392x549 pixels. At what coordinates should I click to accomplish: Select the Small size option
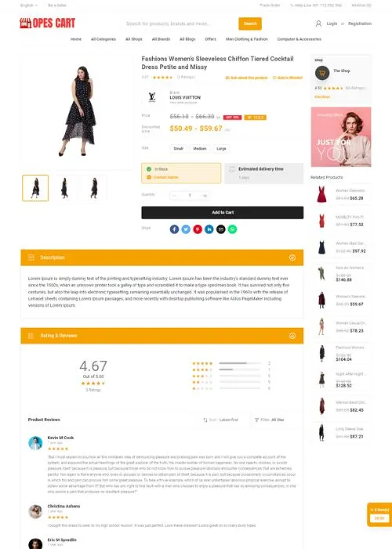click(179, 148)
